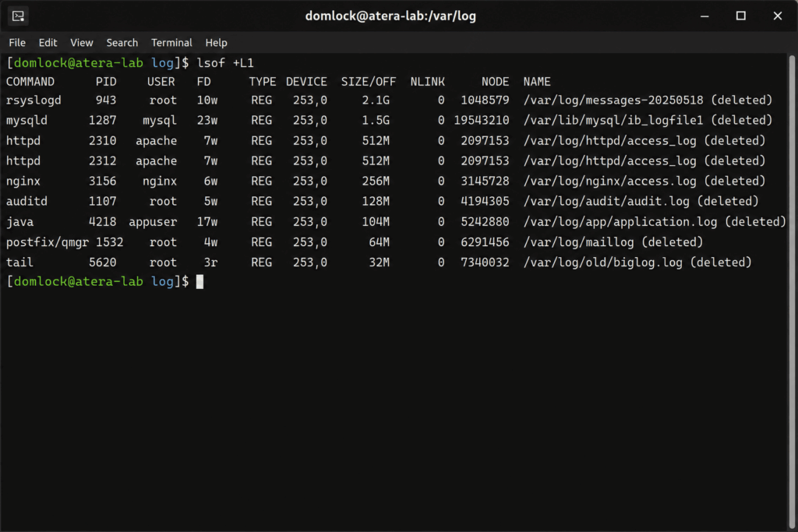Click the USER column header

pos(161,82)
